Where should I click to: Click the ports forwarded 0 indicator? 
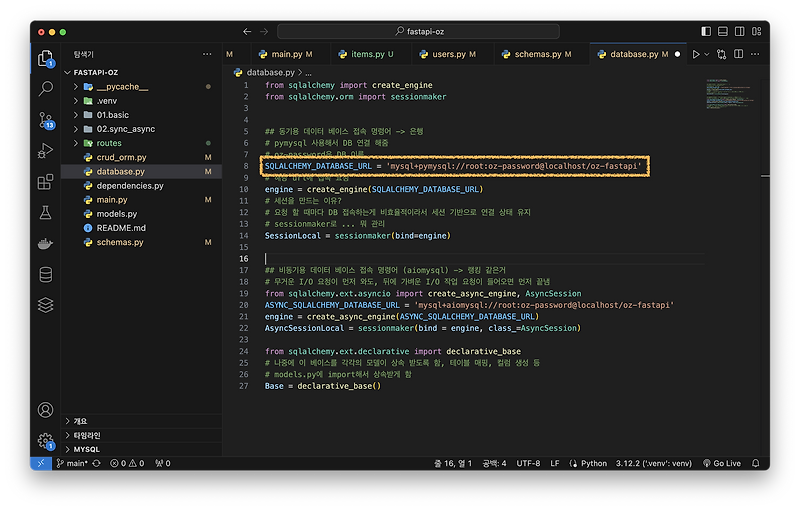(x=163, y=463)
